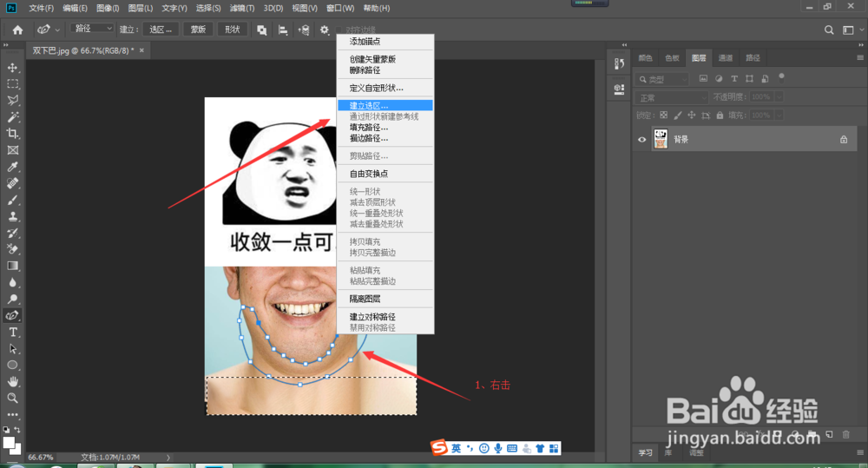Turn layer filtering switch on or off
This screenshot has width=868, height=468.
tap(782, 77)
